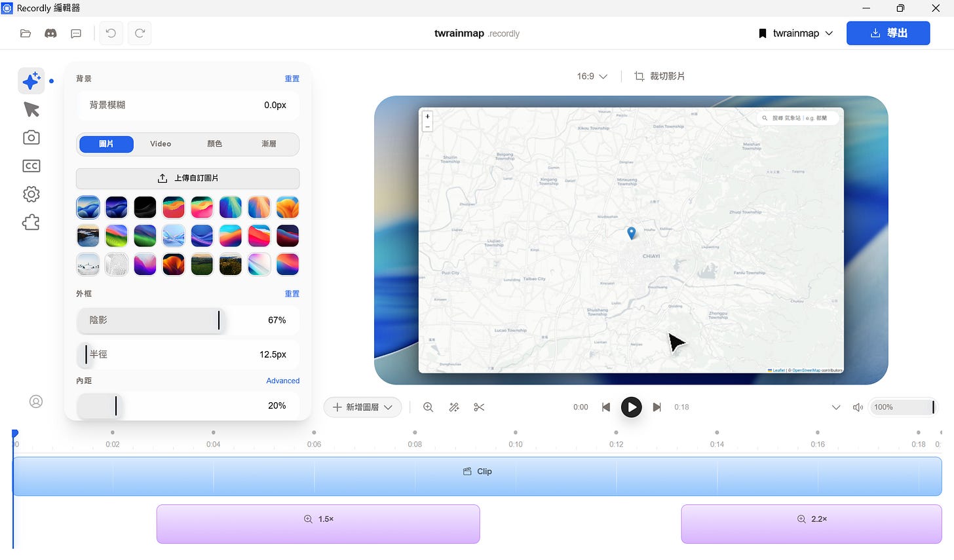
Task: Switch to the Video background tab
Action: tap(161, 144)
